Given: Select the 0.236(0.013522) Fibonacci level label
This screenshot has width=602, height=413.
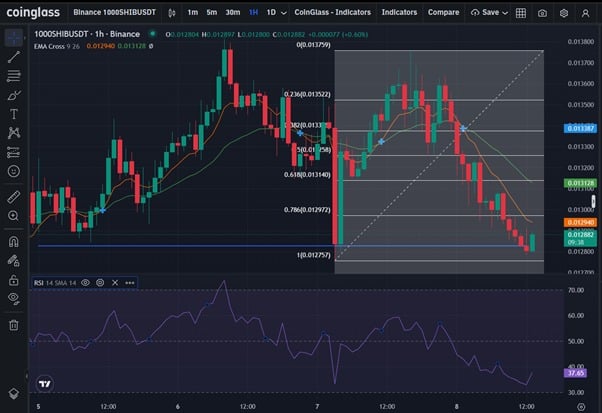Looking at the screenshot, I should 307,94.
